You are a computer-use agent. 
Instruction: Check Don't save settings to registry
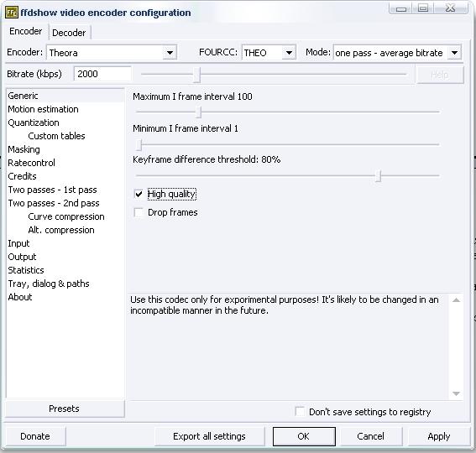tap(300, 412)
